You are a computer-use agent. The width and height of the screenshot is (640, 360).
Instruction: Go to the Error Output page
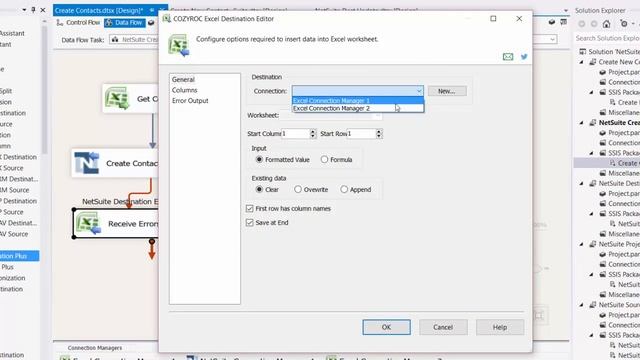tap(190, 101)
